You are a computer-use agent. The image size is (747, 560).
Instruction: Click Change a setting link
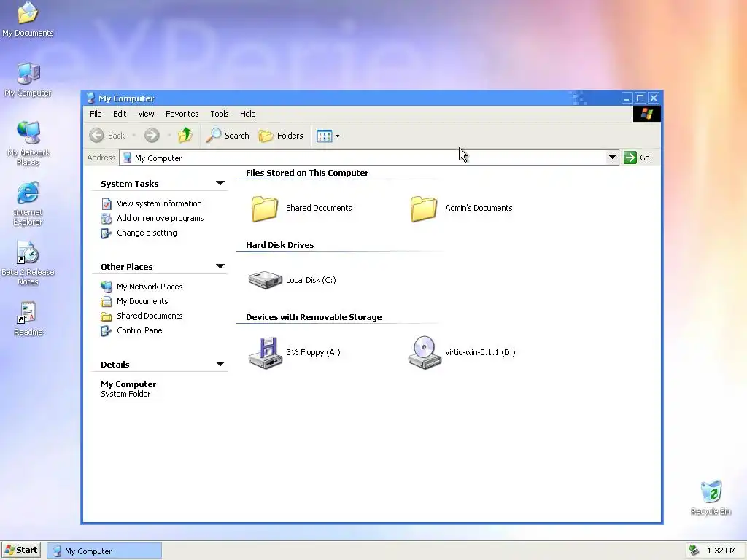tap(147, 233)
